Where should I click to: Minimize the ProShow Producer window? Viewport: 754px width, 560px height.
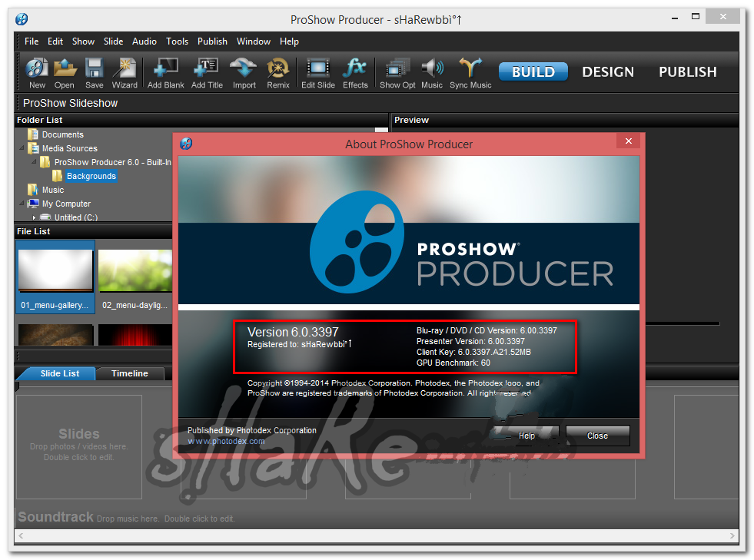(675, 18)
